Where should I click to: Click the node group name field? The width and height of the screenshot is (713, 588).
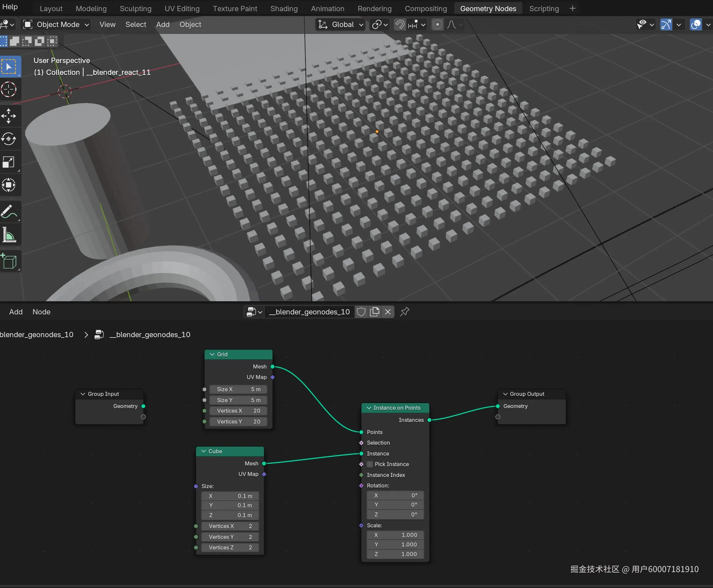coord(309,312)
